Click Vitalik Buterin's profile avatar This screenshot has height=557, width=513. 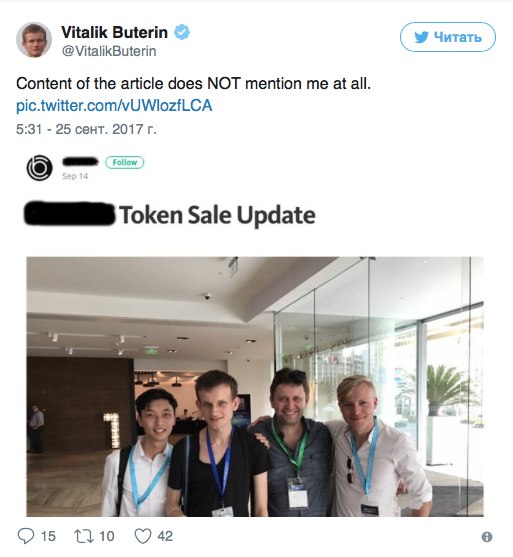tap(34, 40)
